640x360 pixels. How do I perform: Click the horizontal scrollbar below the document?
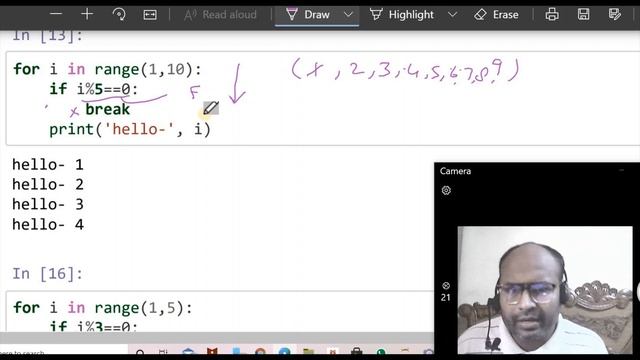coord(216,338)
